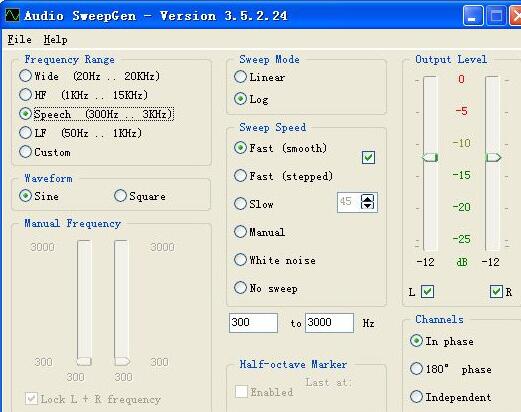Toggle the Half-octave Marker Enabled checkbox

tap(241, 392)
